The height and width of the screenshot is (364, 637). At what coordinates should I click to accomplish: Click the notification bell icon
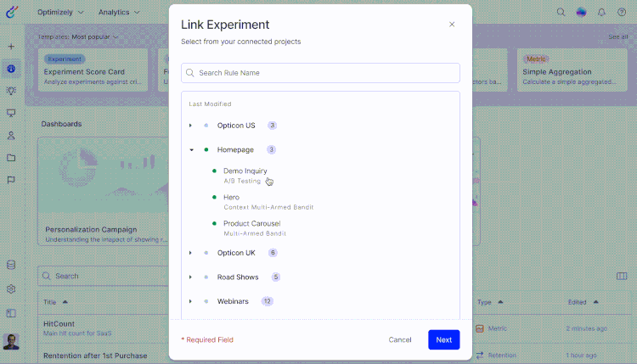coord(601,13)
